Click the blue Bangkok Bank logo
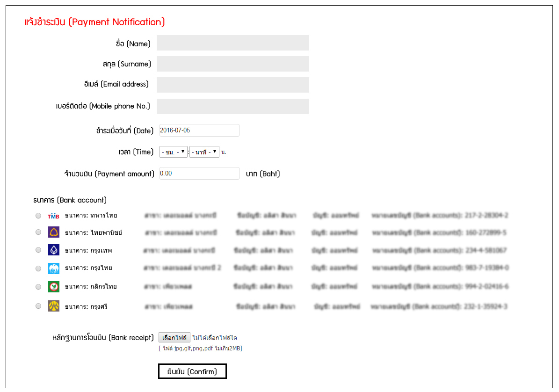This screenshot has height=392, width=559. [54, 250]
